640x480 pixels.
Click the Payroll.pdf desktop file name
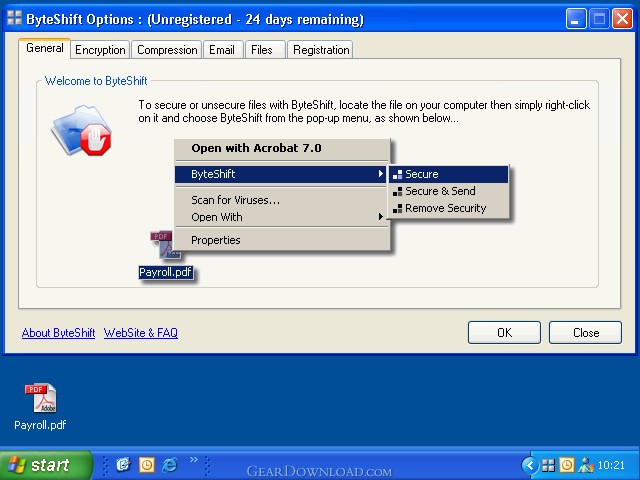coord(40,425)
